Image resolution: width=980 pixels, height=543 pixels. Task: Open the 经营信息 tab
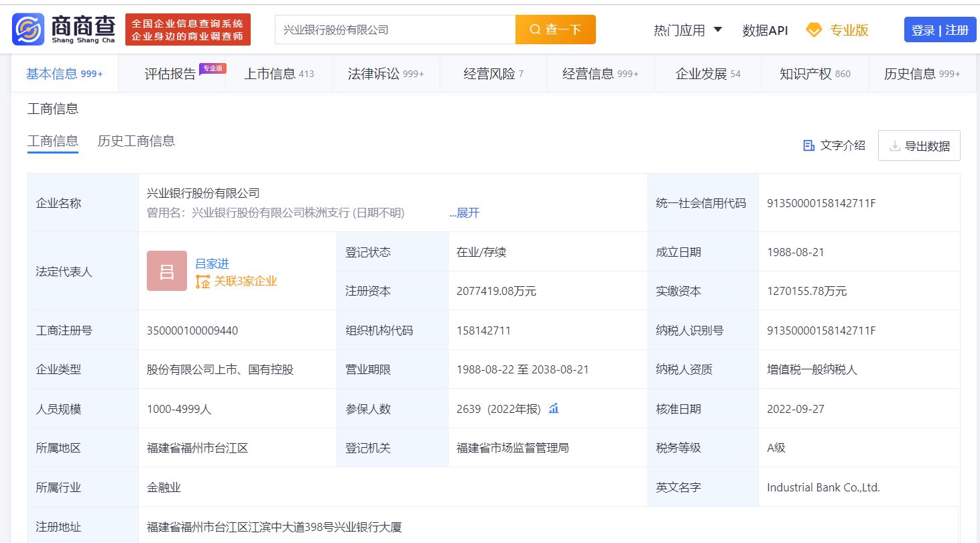[601, 74]
